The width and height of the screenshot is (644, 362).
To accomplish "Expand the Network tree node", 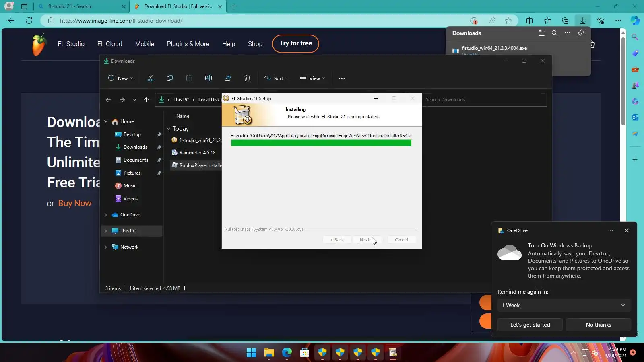I will click(106, 247).
